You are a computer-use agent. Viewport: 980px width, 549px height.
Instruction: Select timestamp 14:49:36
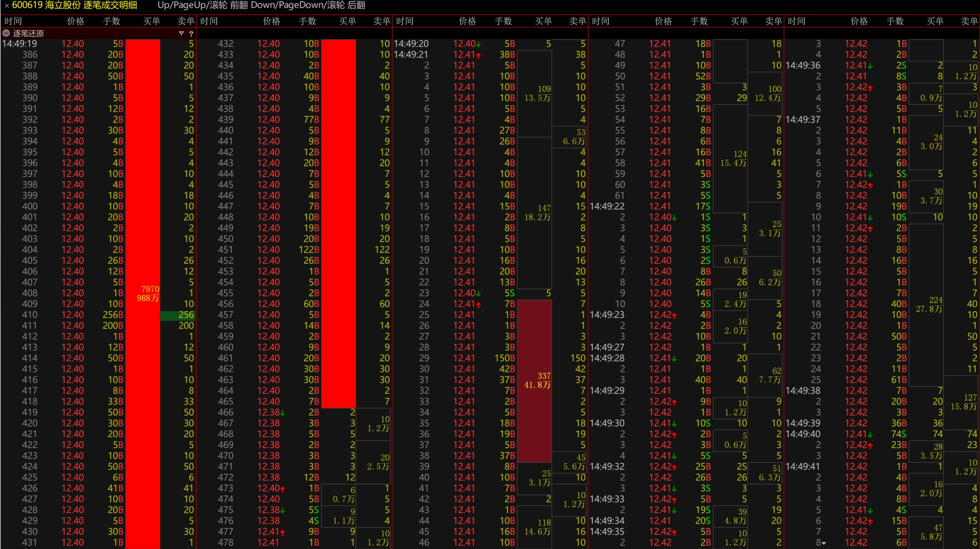(803, 65)
